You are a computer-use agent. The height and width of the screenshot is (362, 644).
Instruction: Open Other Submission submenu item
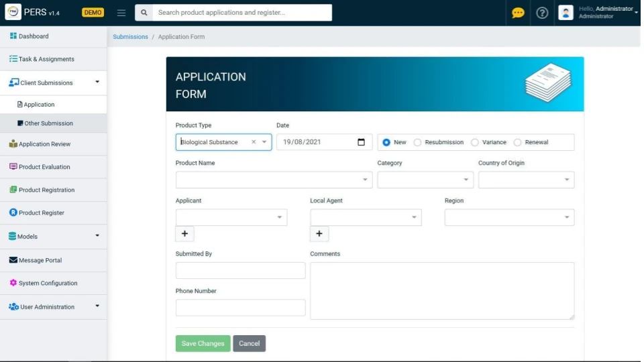tap(54, 123)
